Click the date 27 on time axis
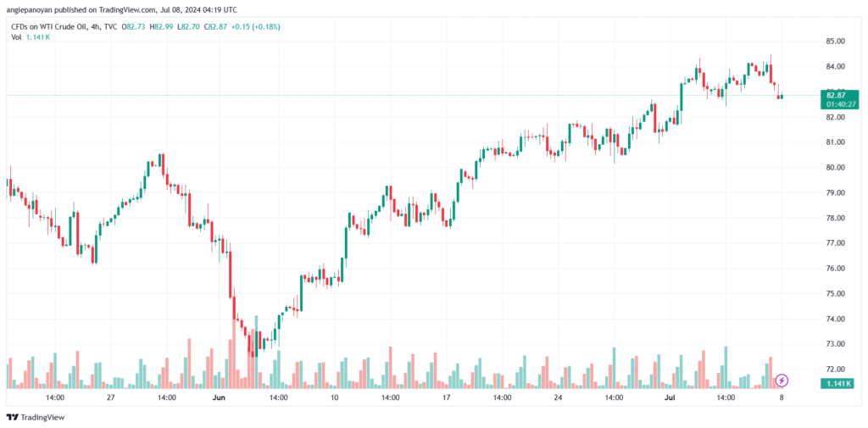 (x=111, y=397)
